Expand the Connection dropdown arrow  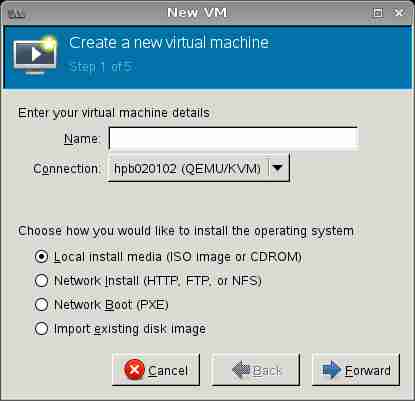pyautogui.click(x=277, y=168)
